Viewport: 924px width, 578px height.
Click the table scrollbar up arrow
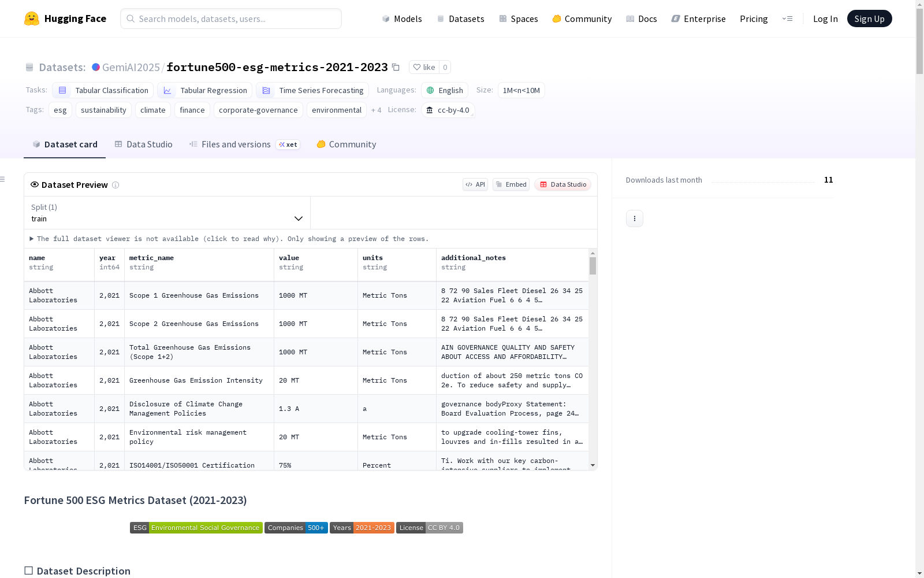[593, 253]
